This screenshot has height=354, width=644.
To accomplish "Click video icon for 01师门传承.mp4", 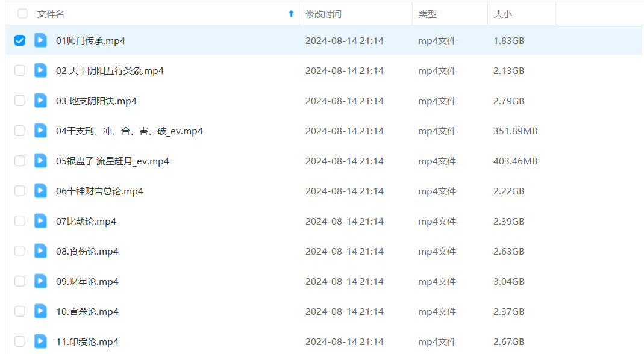I will (x=40, y=40).
